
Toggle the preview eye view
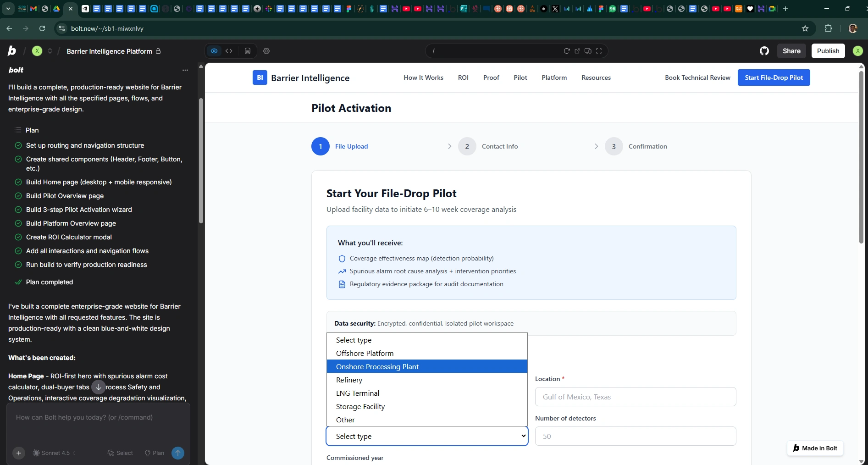[214, 51]
